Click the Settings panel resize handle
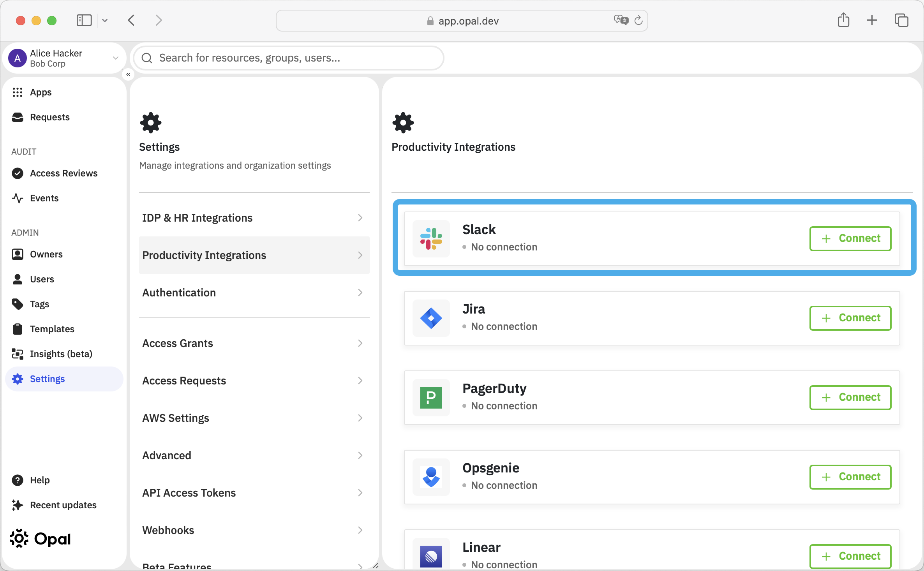The image size is (924, 571). (x=376, y=566)
